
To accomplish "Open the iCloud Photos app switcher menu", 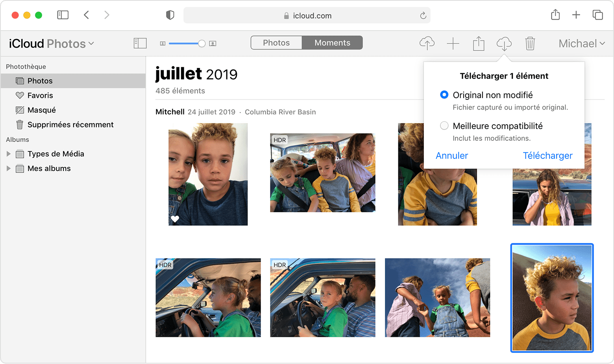I will [51, 43].
